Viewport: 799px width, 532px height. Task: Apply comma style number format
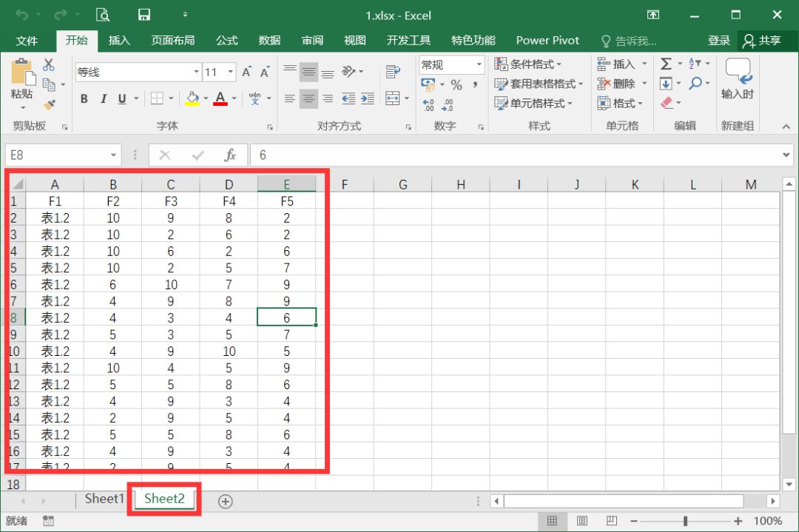coord(475,84)
